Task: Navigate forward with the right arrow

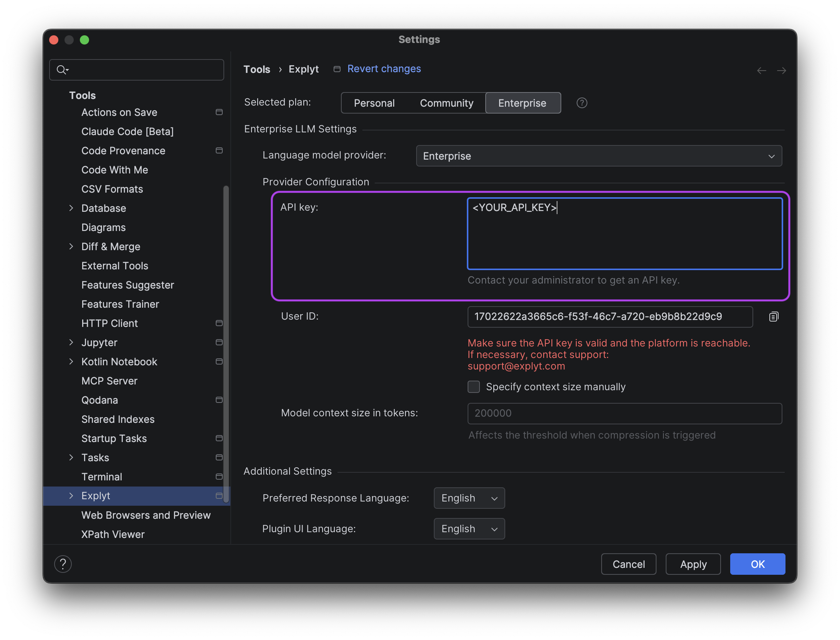Action: coord(781,71)
